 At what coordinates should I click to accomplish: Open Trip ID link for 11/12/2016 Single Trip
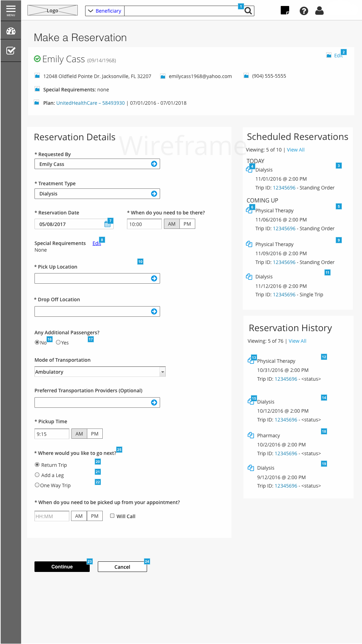(x=284, y=295)
